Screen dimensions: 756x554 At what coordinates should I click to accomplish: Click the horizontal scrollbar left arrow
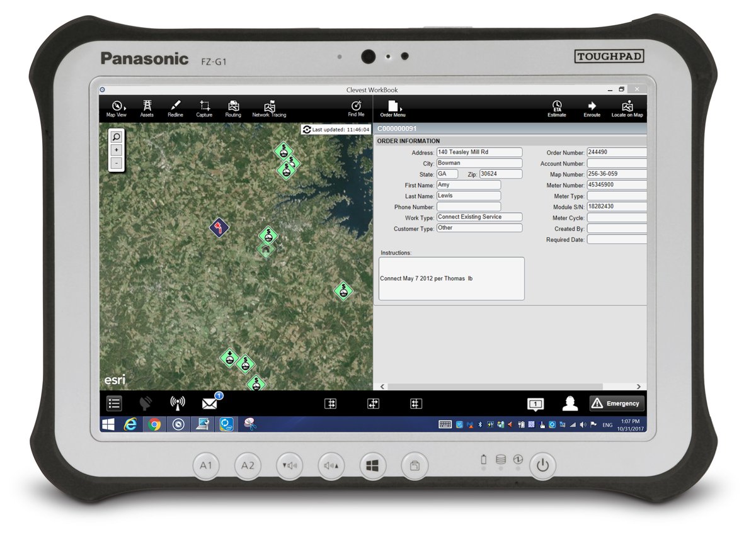pos(382,387)
